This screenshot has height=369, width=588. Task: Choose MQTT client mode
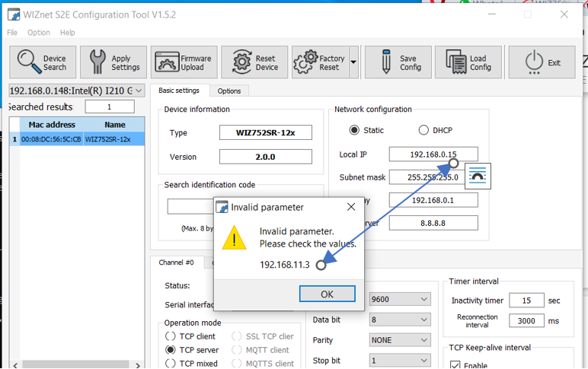click(x=237, y=350)
